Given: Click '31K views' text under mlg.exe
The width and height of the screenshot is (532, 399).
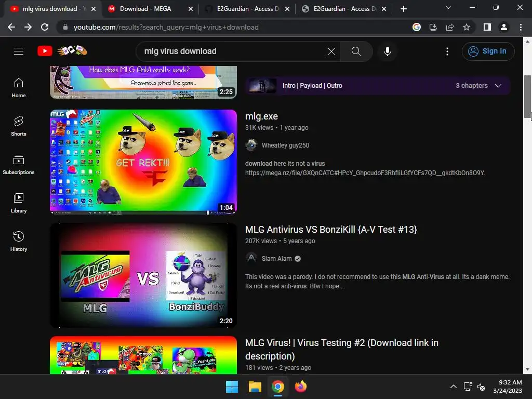Looking at the screenshot, I should (259, 128).
